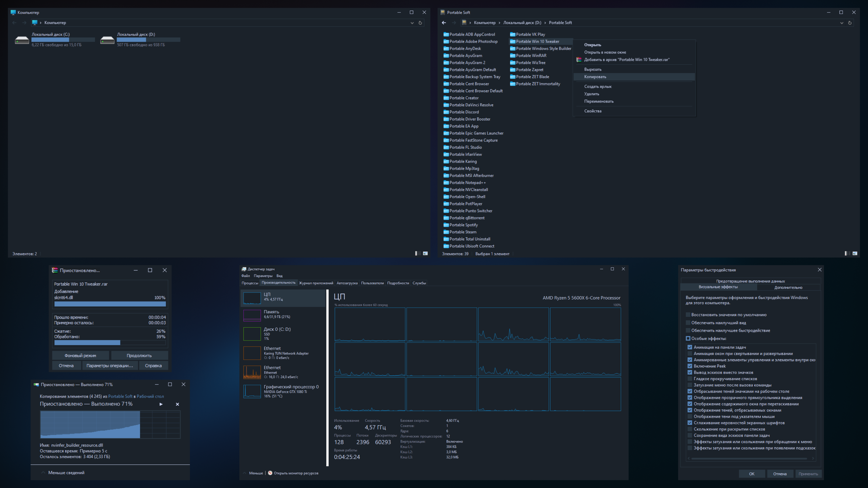This screenshot has width=868, height=488.
Task: Enable smooth scrolling of lists checkbox
Action: point(690,379)
